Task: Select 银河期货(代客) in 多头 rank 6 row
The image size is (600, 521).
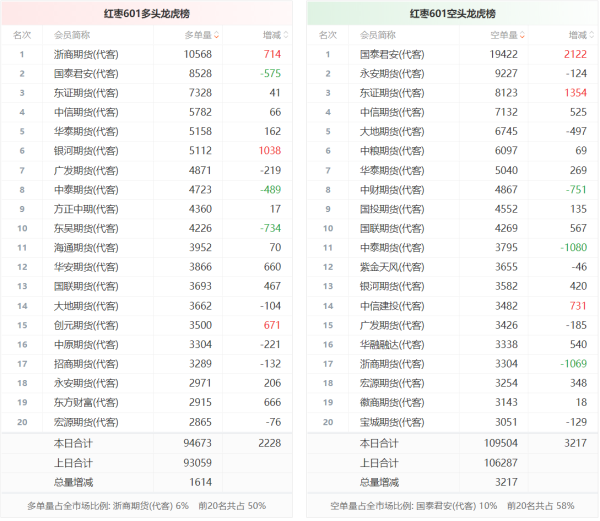Action: click(86, 151)
